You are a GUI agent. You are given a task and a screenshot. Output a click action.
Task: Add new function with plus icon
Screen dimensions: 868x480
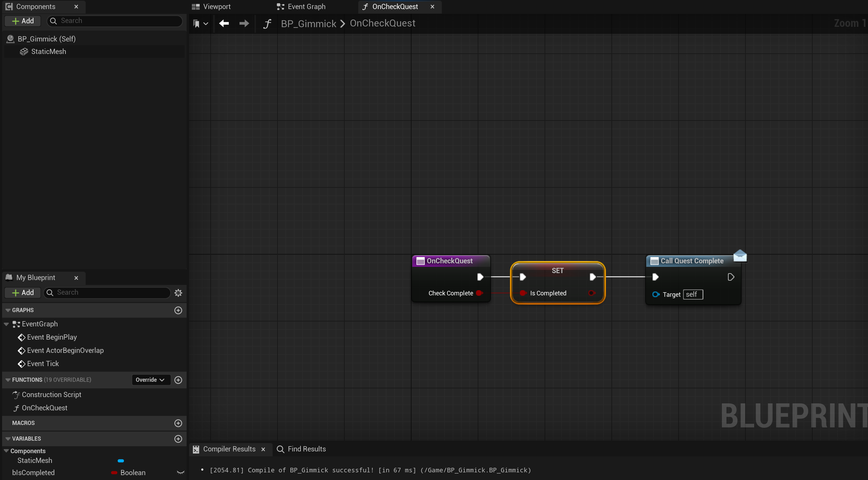(x=178, y=380)
